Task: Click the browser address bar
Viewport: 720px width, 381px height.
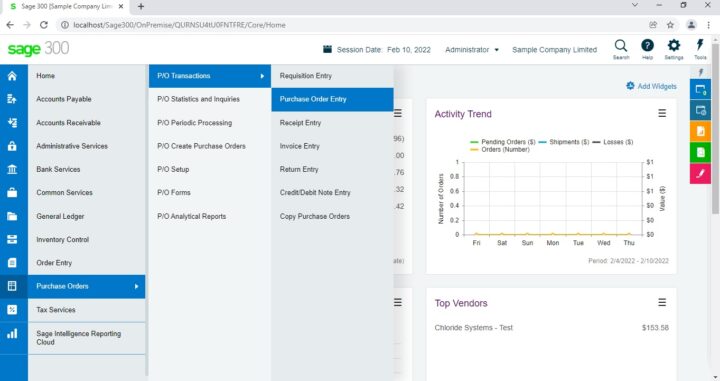Action: 349,25
